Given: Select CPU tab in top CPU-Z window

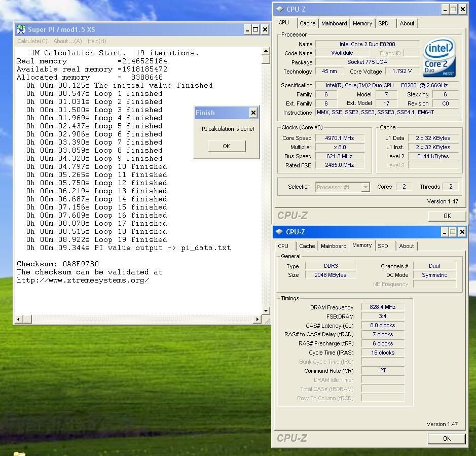Looking at the screenshot, I should [283, 22].
